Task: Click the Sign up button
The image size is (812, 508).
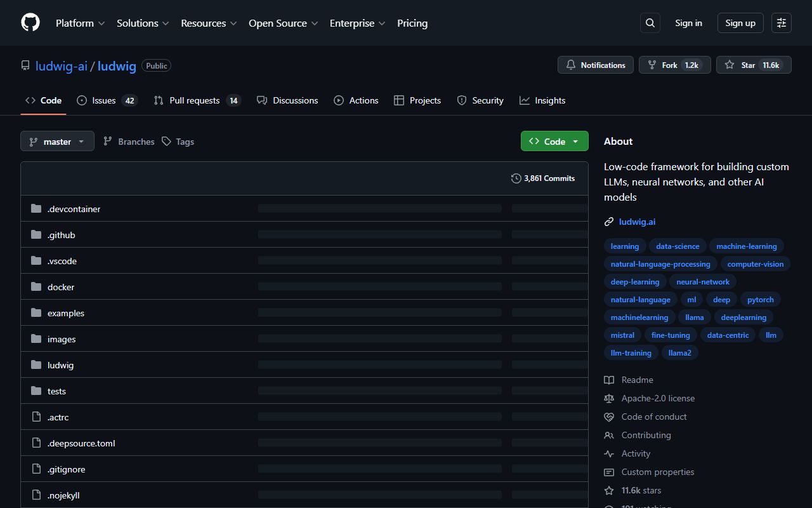Action: 740,23
